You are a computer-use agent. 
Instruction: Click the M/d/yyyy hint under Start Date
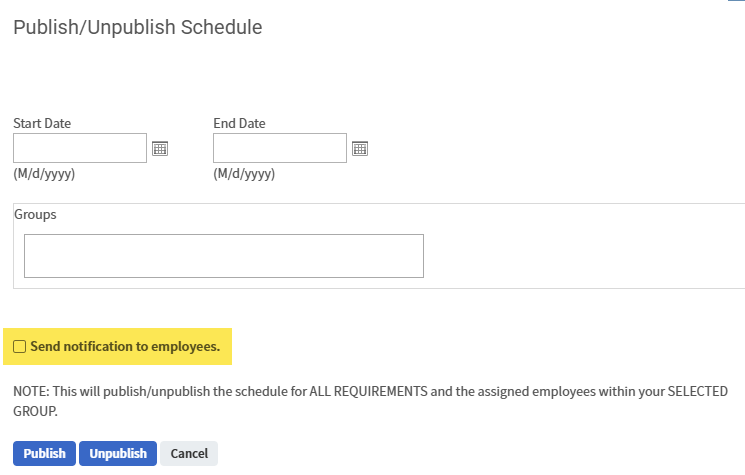click(44, 174)
